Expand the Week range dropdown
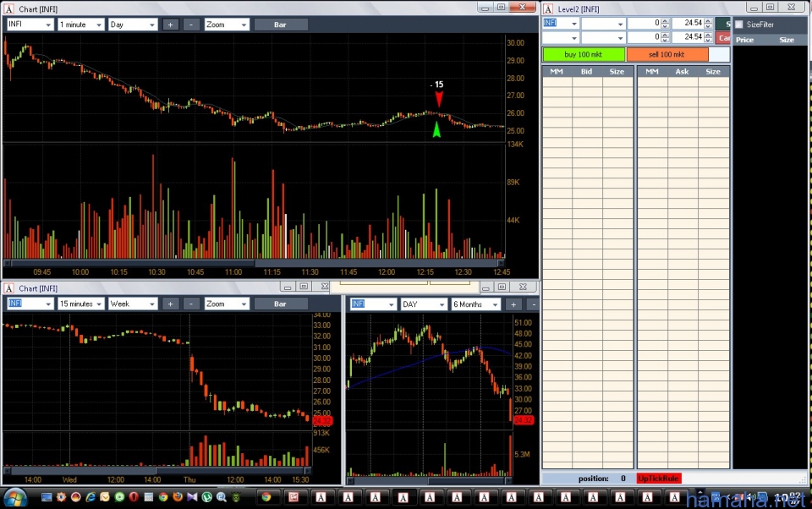The width and height of the screenshot is (812, 509). (x=133, y=304)
